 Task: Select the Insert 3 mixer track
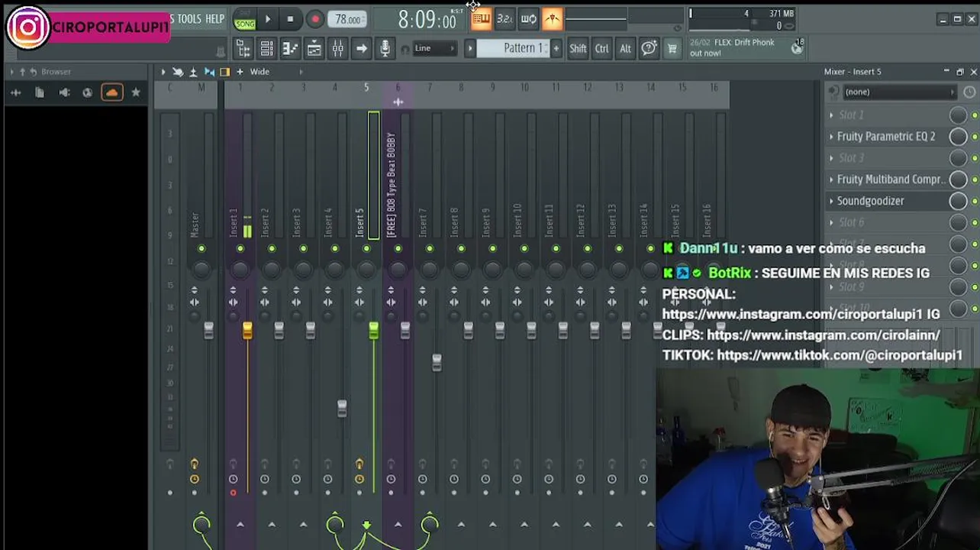pos(296,222)
